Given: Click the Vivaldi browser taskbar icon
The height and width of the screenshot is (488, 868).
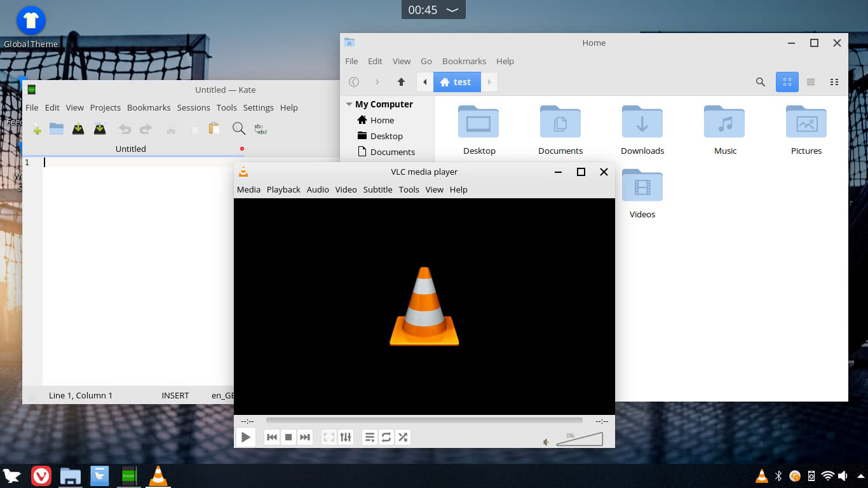Looking at the screenshot, I should click(41, 476).
